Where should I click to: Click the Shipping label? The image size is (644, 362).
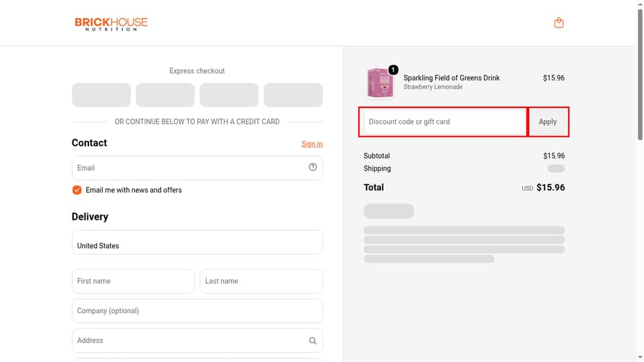pyautogui.click(x=377, y=169)
